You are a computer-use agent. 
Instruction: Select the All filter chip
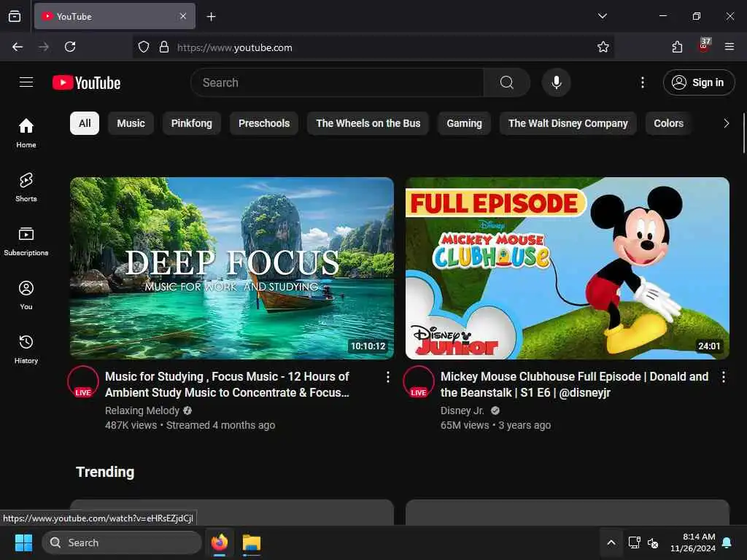85,123
